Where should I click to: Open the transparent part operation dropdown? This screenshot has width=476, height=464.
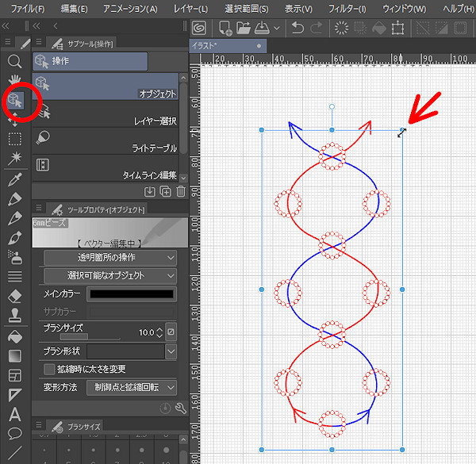pos(110,258)
